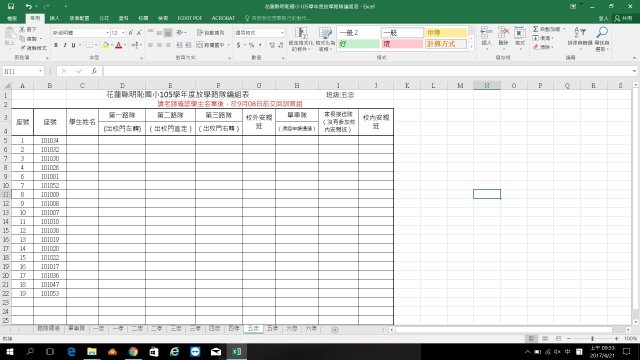Apply the red font color swatch
The height and width of the screenshot is (360, 640).
[118, 45]
